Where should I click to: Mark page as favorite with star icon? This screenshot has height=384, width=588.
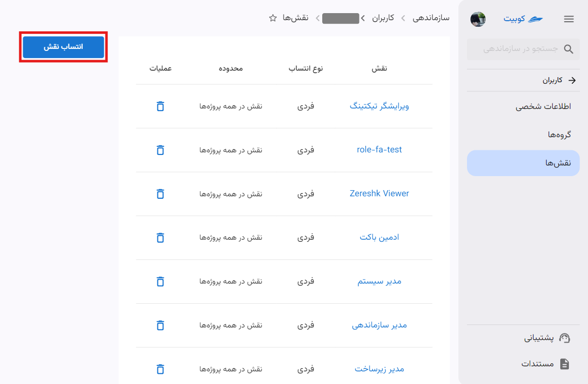pos(273,18)
